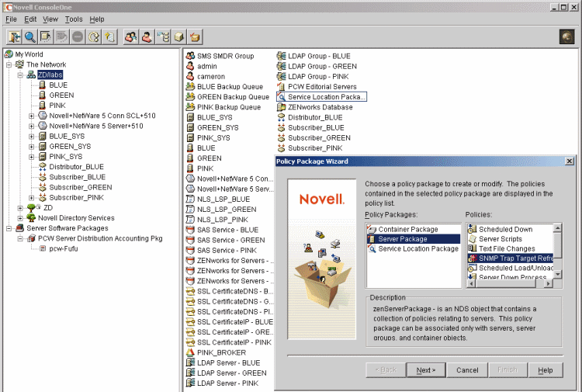This screenshot has width=582, height=392.
Task: Click the refresh arrow toolbar icon
Action: (94, 36)
